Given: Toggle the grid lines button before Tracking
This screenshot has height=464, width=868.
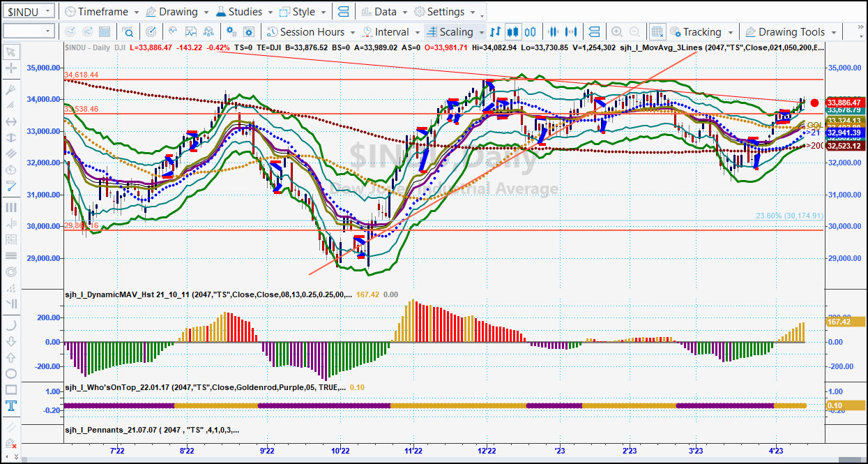Looking at the screenshot, I should coord(657,31).
